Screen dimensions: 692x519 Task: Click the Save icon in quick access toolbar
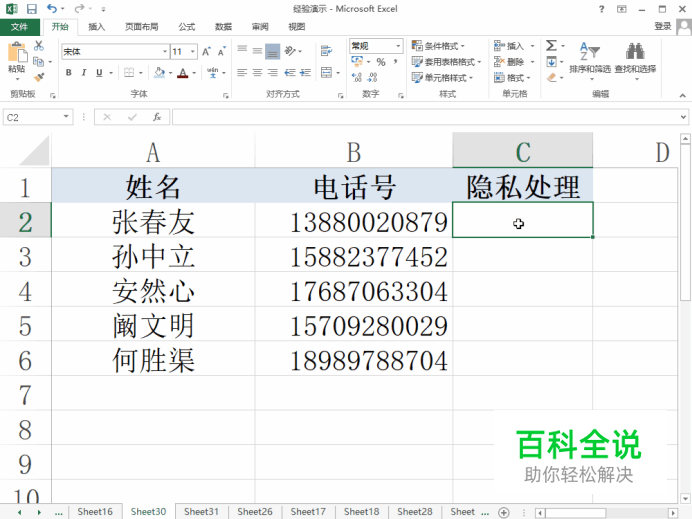tap(31, 8)
